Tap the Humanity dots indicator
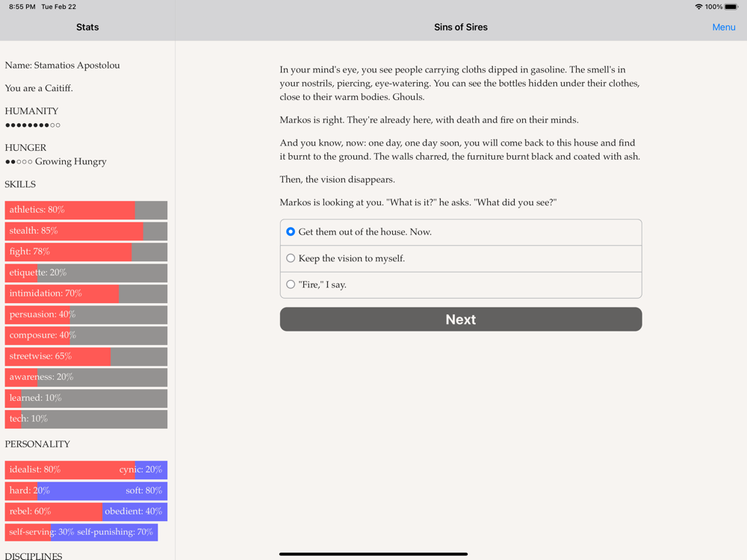 (x=33, y=125)
